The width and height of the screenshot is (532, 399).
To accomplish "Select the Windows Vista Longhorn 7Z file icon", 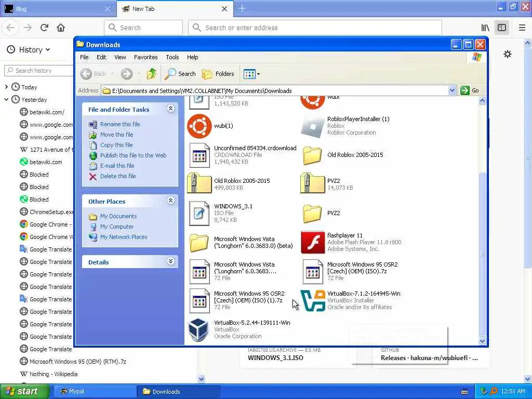I will click(199, 271).
